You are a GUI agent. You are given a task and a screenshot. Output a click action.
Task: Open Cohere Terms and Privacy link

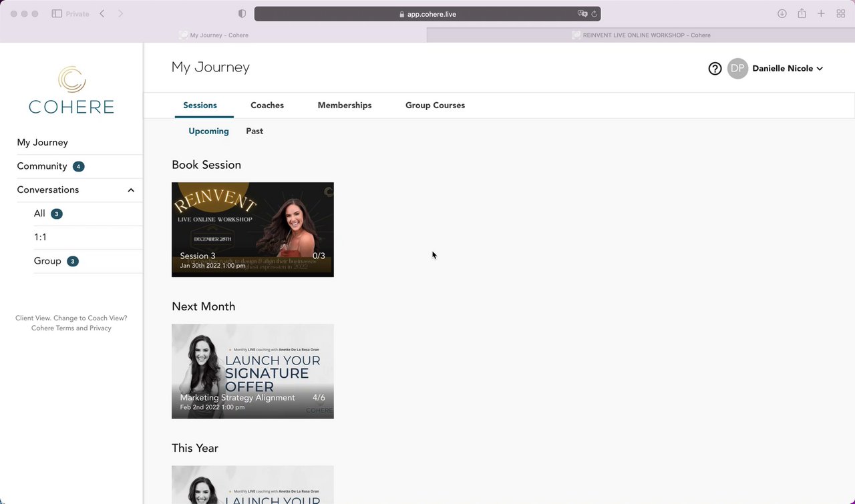click(71, 328)
